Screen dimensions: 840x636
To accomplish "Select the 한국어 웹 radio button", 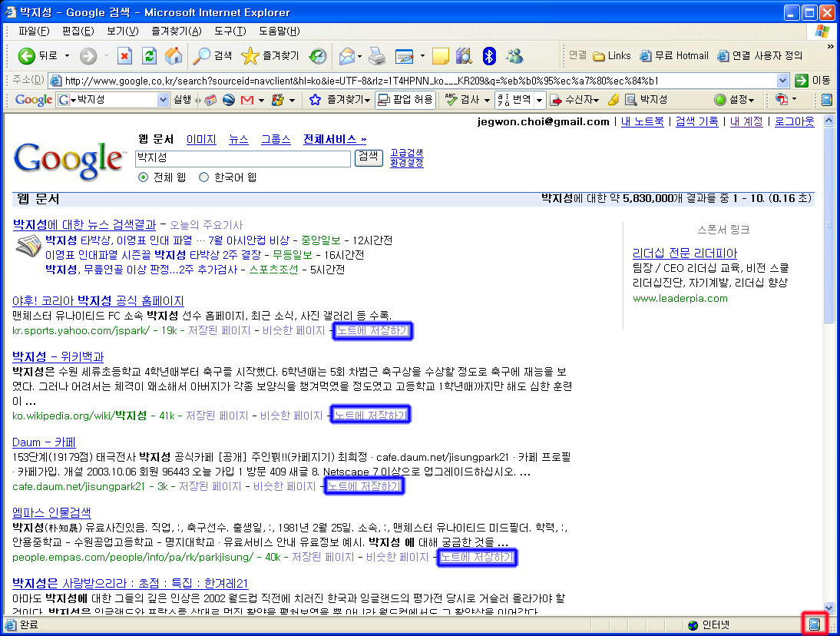I will tap(203, 177).
